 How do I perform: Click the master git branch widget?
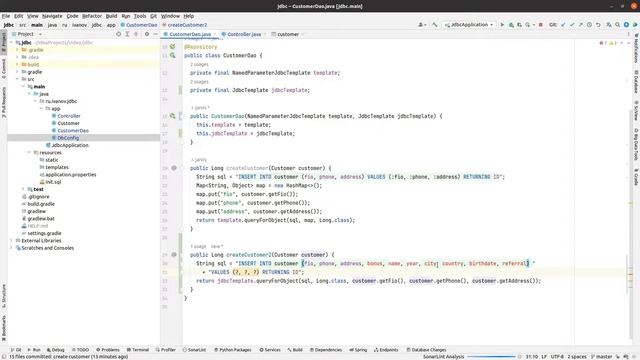tap(602, 357)
